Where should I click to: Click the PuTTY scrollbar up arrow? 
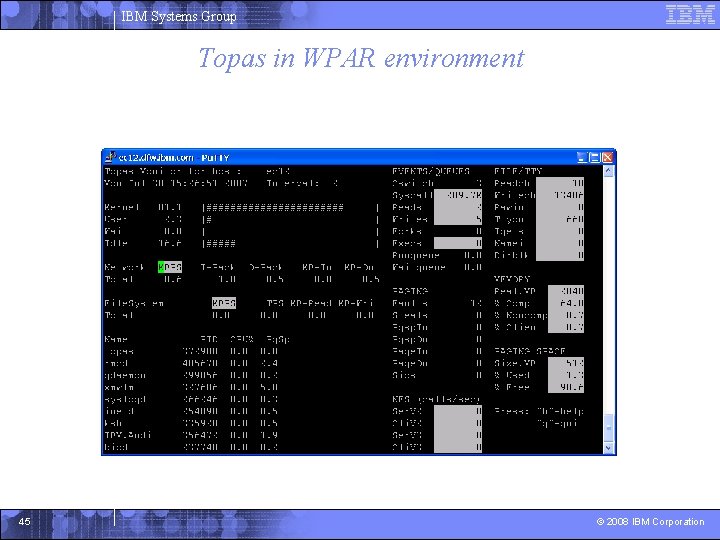[608, 171]
